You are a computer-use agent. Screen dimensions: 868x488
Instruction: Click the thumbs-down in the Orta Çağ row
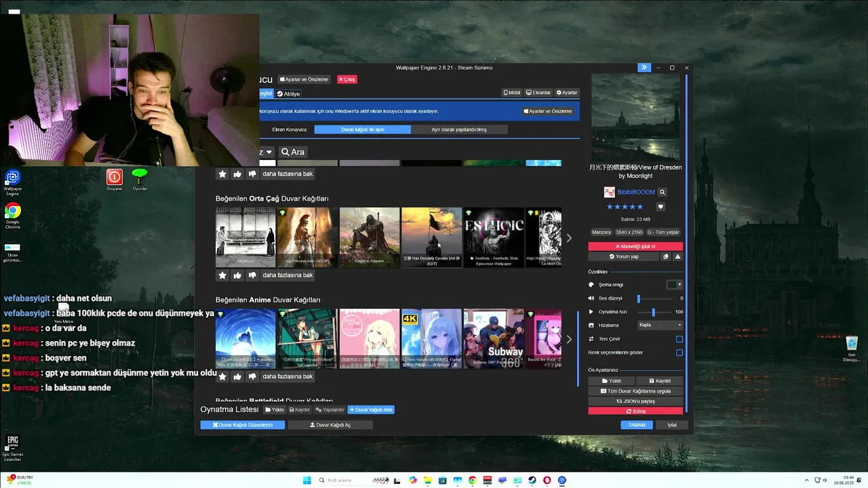[x=252, y=275]
